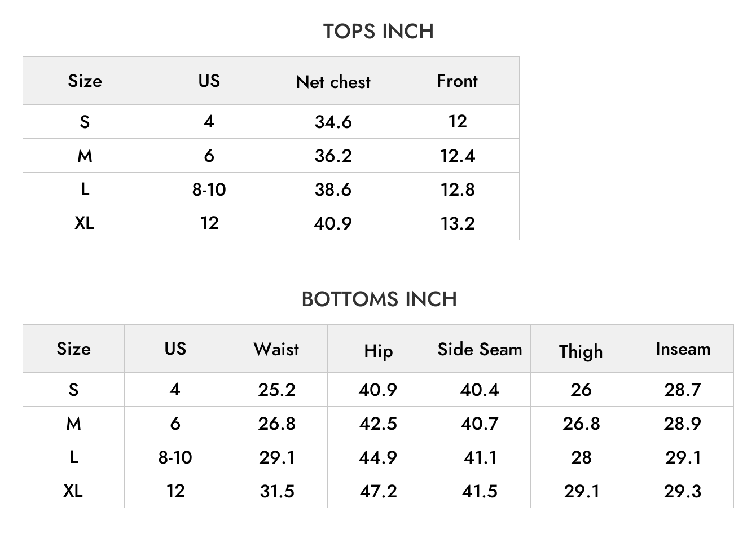Click net chest value 34.6
This screenshot has height=547, width=756.
(333, 122)
